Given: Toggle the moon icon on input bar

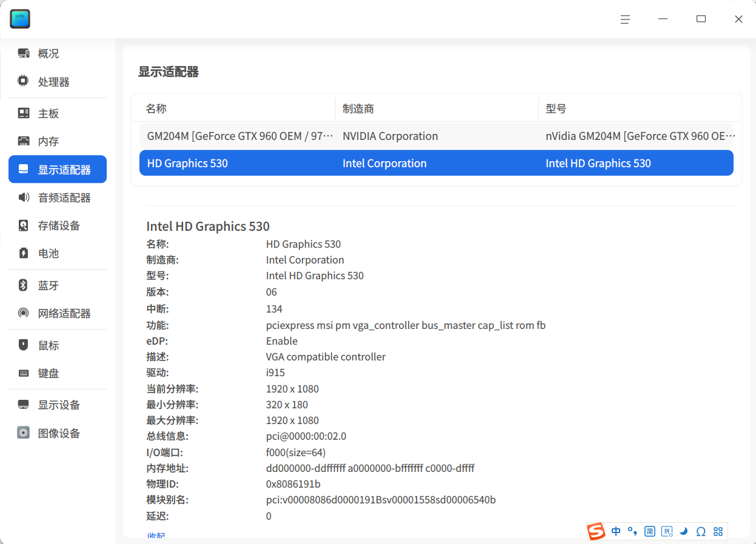Looking at the screenshot, I should pos(684,531).
